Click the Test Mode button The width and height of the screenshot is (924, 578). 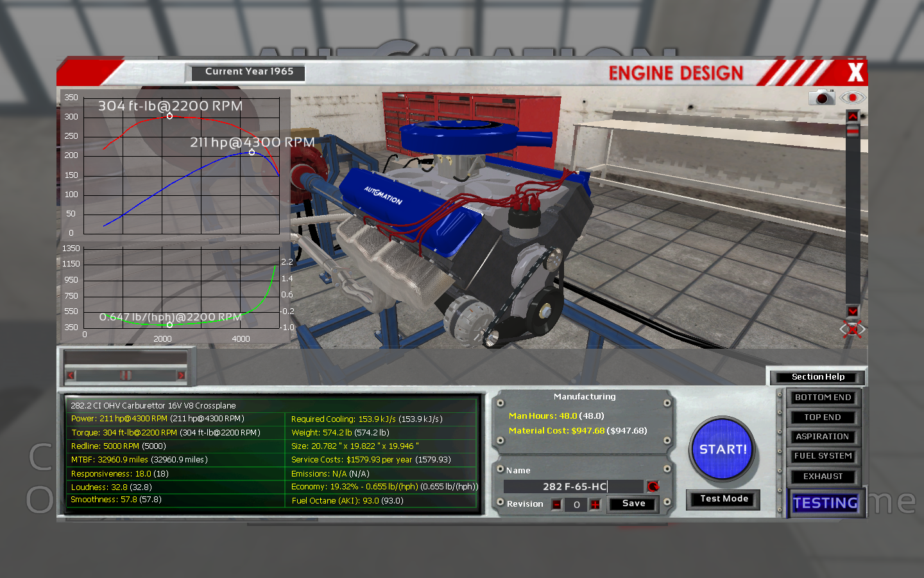pos(724,499)
